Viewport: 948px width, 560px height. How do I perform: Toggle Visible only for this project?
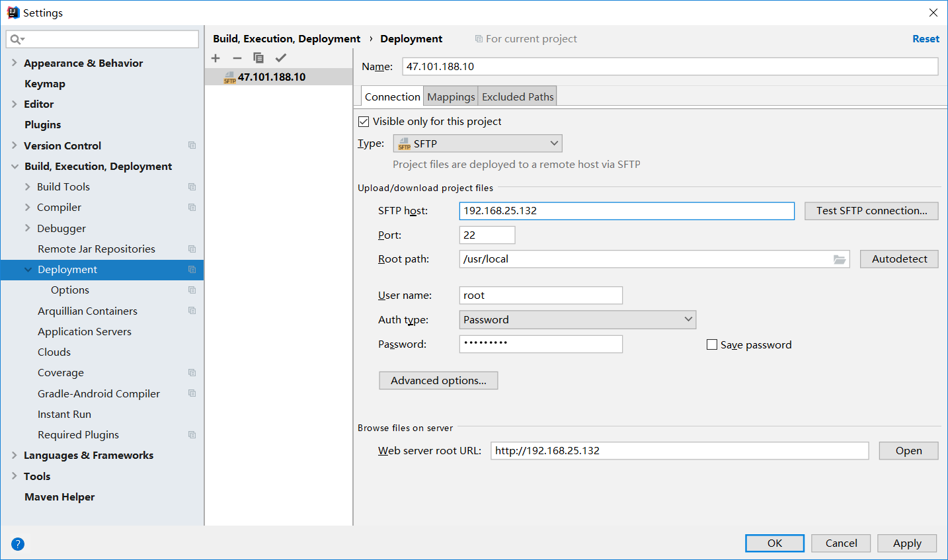[x=364, y=122]
